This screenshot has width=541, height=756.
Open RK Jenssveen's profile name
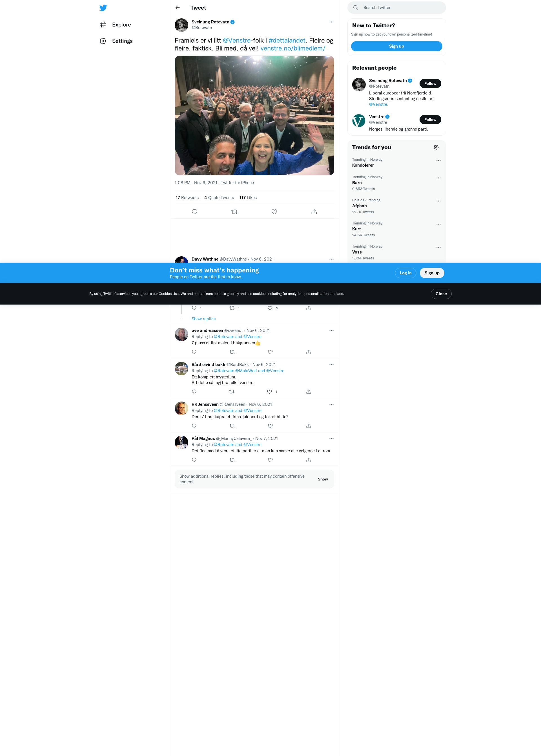pos(205,404)
